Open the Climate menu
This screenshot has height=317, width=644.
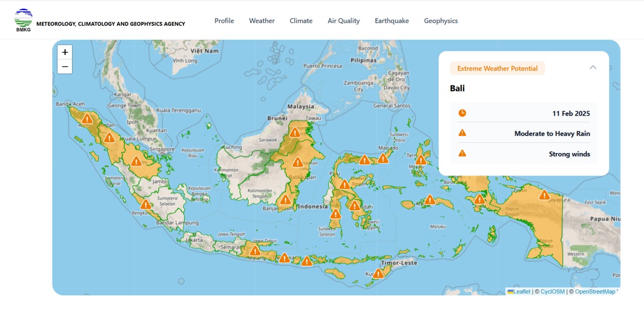pyautogui.click(x=301, y=21)
